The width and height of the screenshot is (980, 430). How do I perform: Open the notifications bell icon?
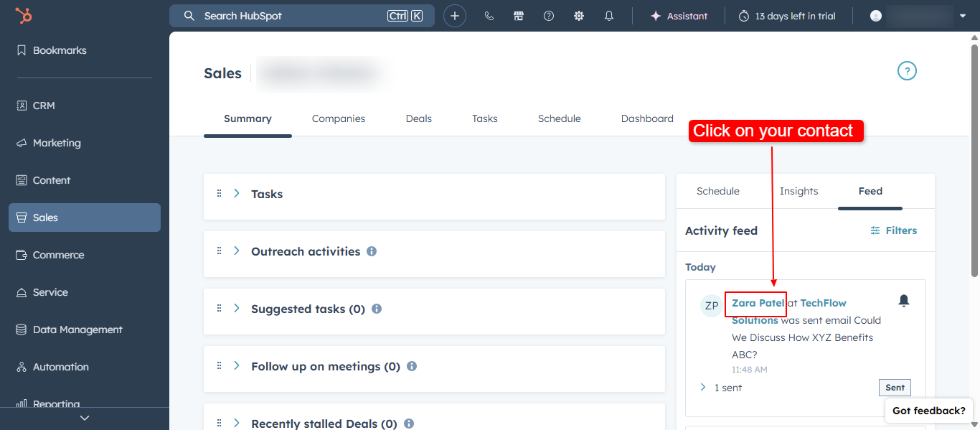608,15
